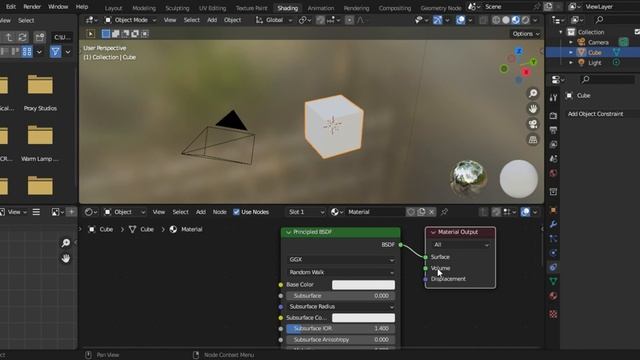Open the Random Walk subsurface method dropdown
The width and height of the screenshot is (640, 360).
tap(341, 272)
